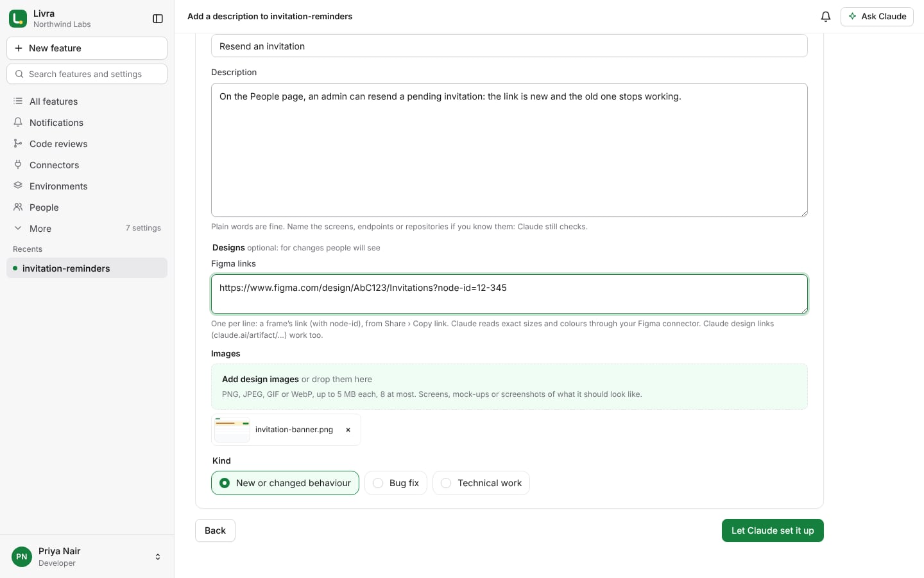924x578 pixels.
Task: Open the invitation-reminders recent item
Action: 87,268
